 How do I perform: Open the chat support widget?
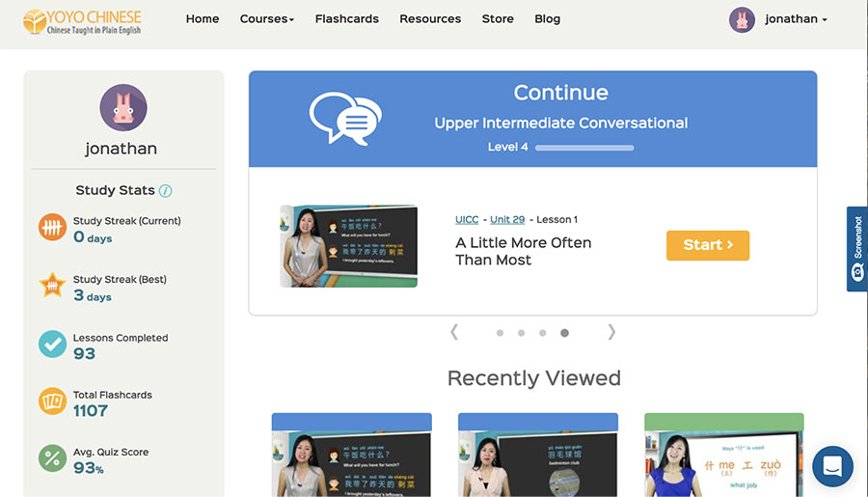coord(832,466)
